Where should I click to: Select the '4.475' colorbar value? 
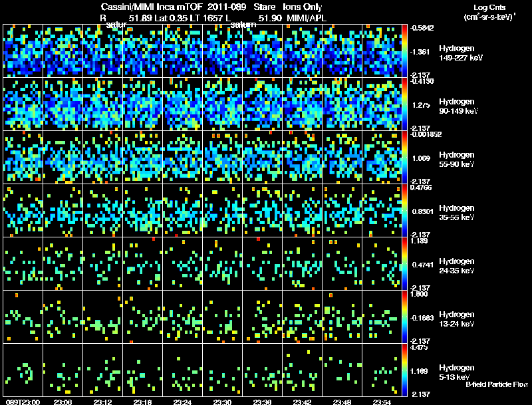click(419, 347)
